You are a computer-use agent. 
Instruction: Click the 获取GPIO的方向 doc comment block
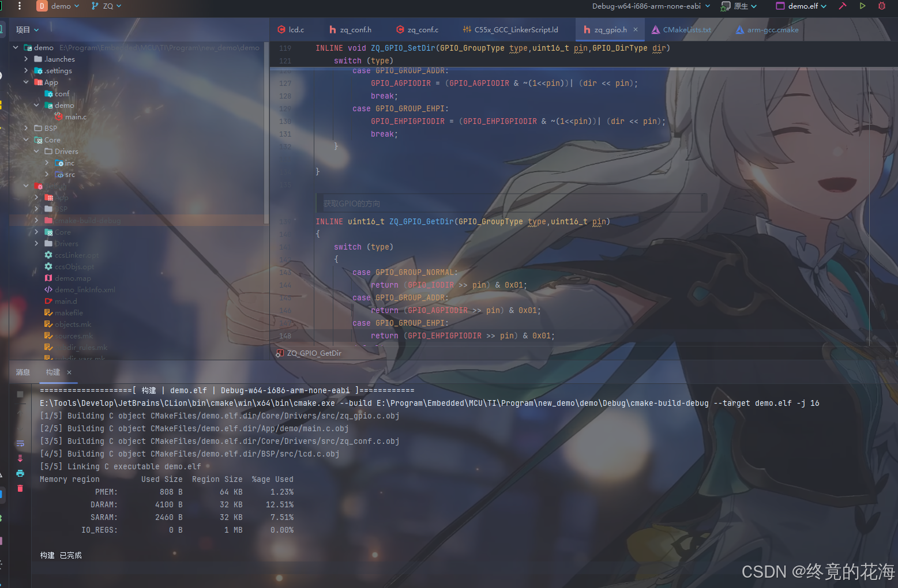[511, 203]
